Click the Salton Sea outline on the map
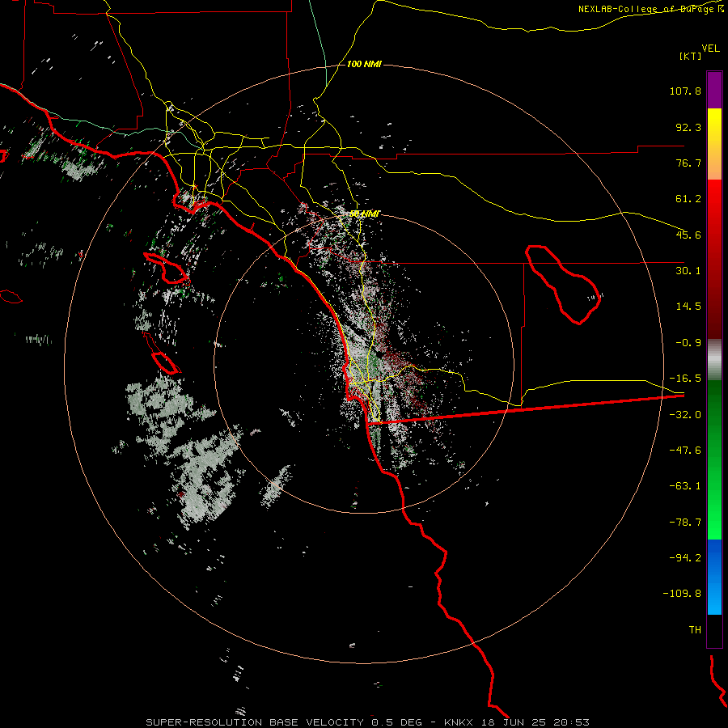The height and width of the screenshot is (728, 728). point(563,285)
